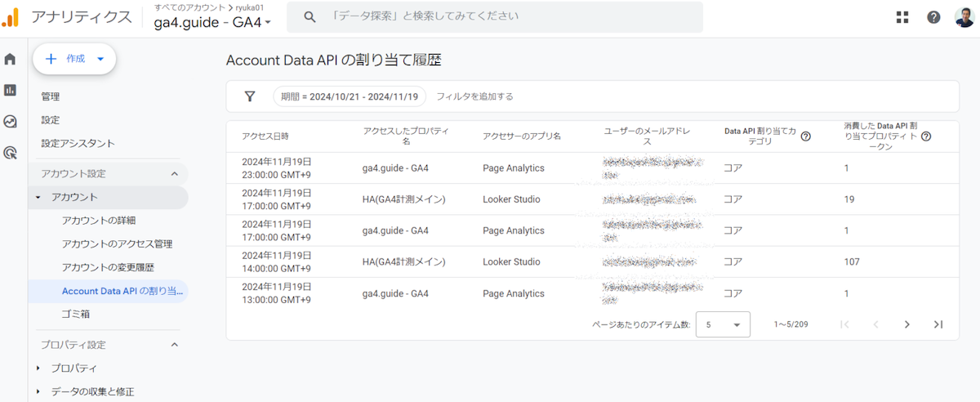Open the Reports bar chart icon

[x=10, y=90]
